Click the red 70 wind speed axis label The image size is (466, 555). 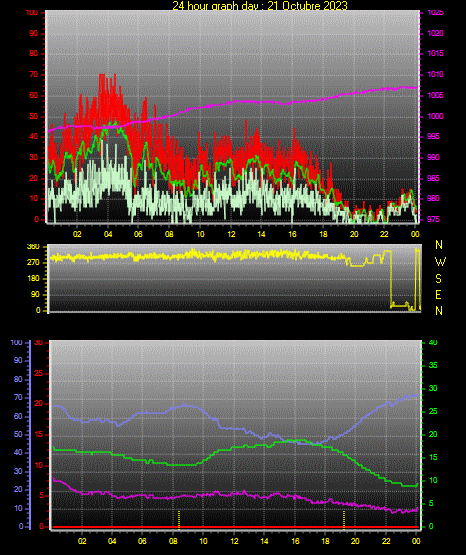point(34,75)
